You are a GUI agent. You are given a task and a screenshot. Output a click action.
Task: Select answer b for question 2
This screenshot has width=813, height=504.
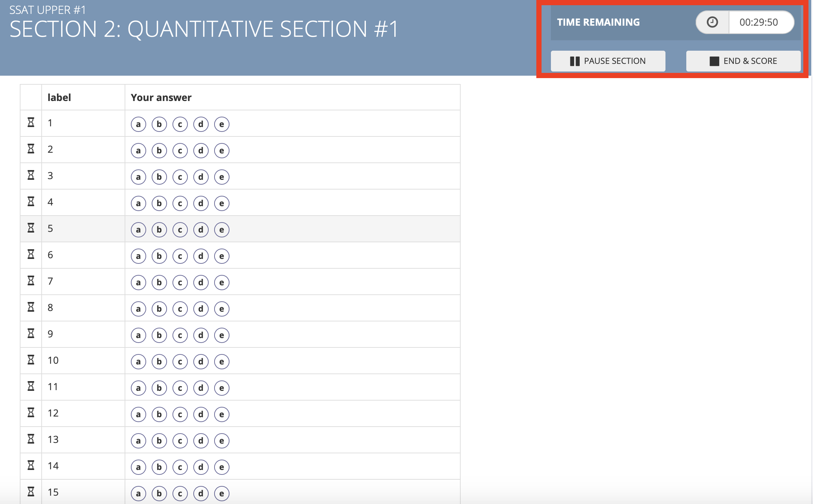click(159, 151)
